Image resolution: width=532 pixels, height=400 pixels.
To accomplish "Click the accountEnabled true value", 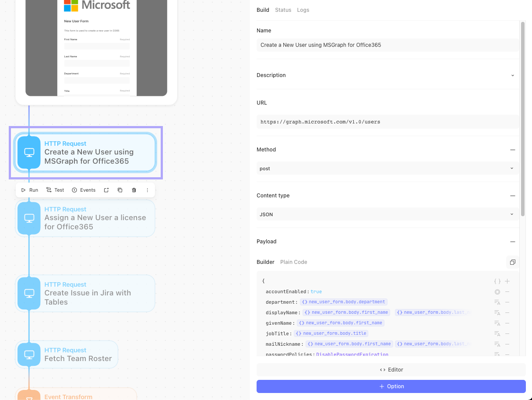I will tap(316, 291).
